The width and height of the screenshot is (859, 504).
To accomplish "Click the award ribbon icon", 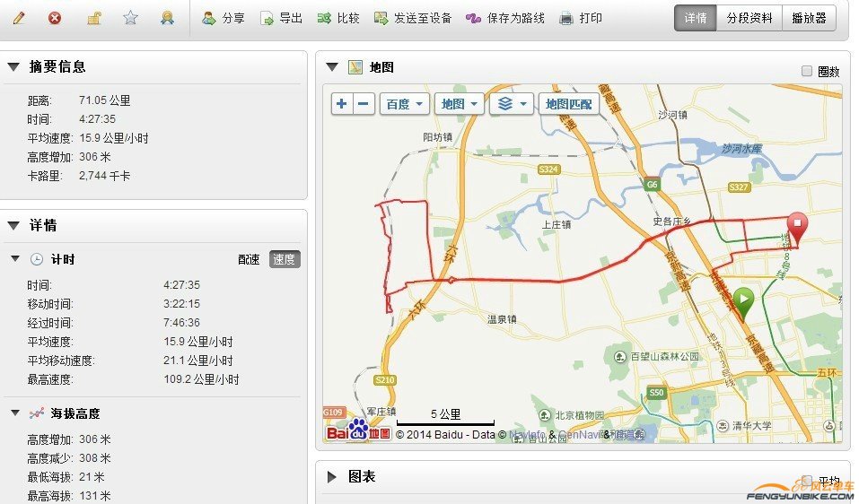I will tap(167, 18).
